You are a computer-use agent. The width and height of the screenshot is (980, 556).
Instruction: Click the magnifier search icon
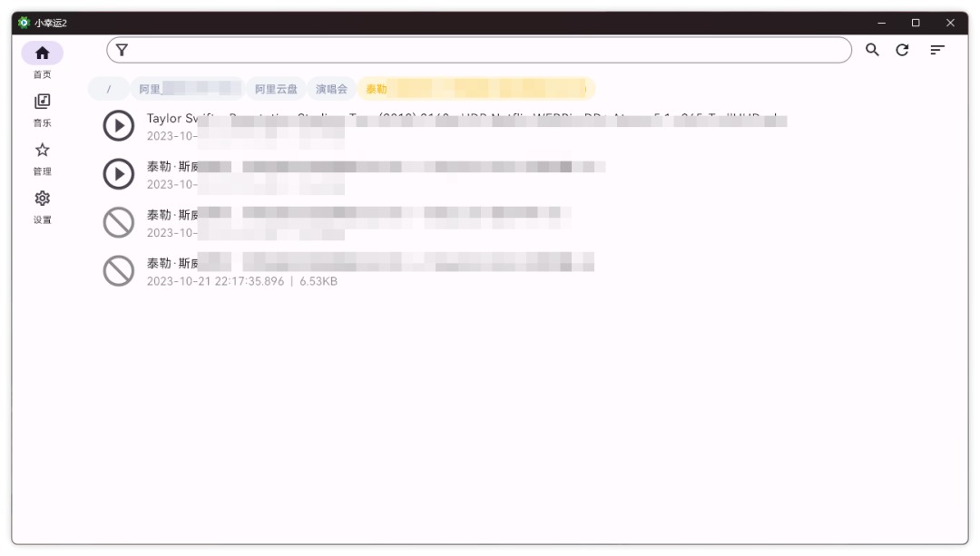872,50
